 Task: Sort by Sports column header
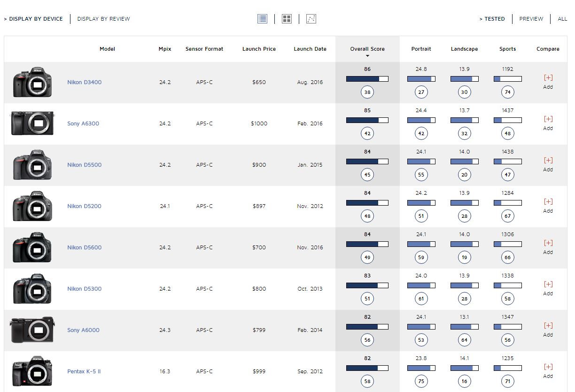(x=507, y=49)
